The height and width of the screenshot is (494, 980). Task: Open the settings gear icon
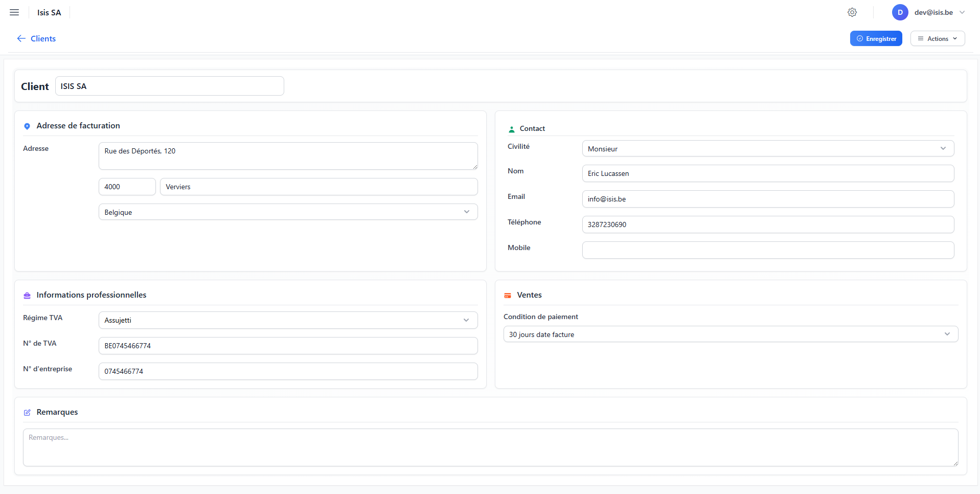(852, 12)
